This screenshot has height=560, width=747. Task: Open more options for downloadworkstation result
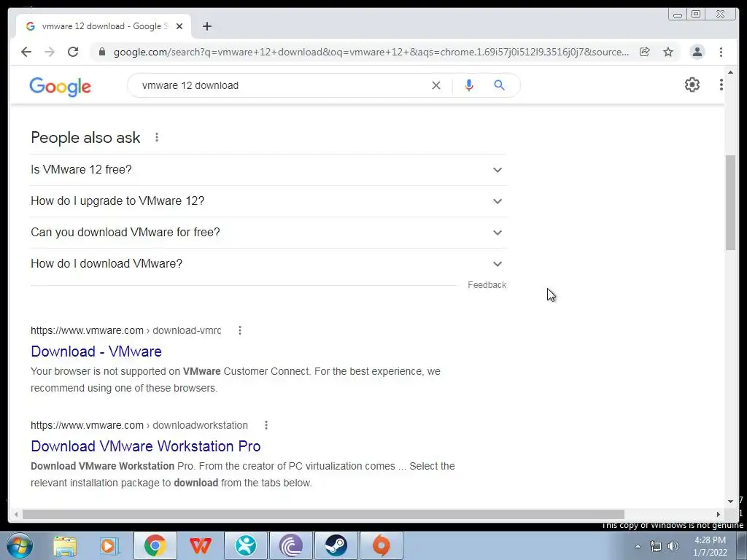click(266, 425)
